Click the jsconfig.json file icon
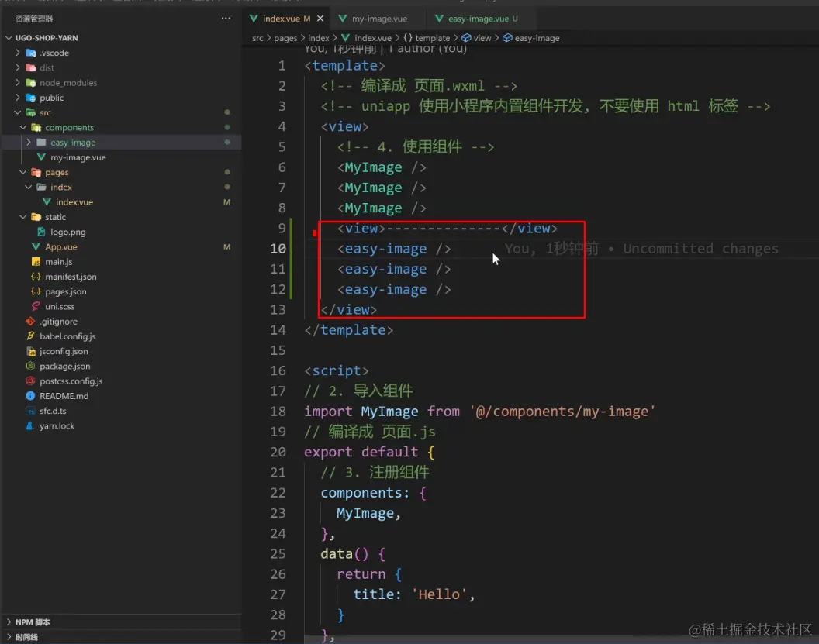 (x=30, y=351)
